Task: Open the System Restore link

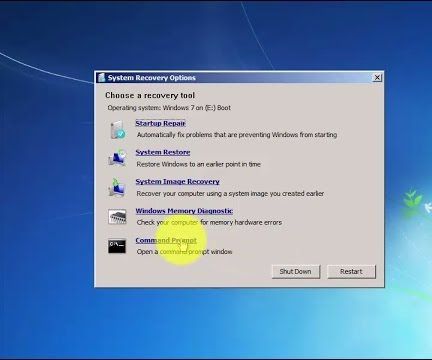Action: pyautogui.click(x=163, y=153)
